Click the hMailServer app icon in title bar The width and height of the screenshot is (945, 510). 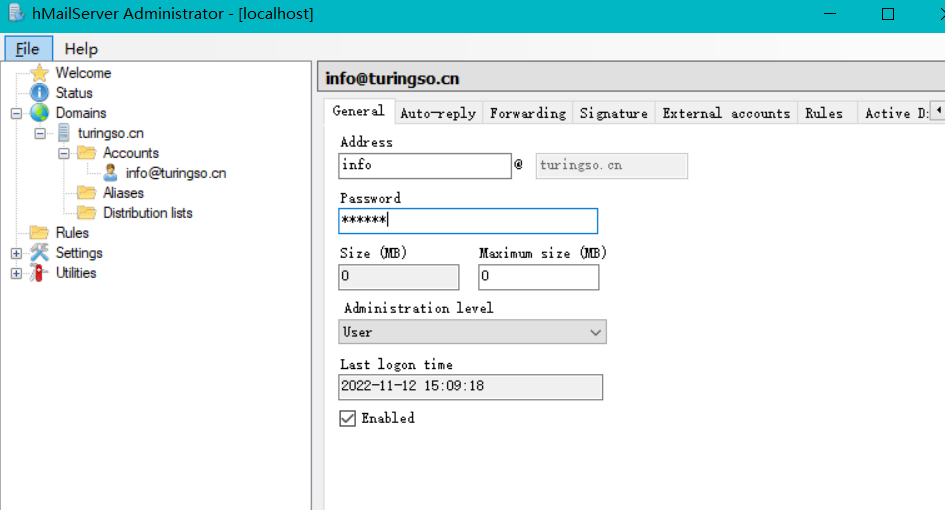16,13
